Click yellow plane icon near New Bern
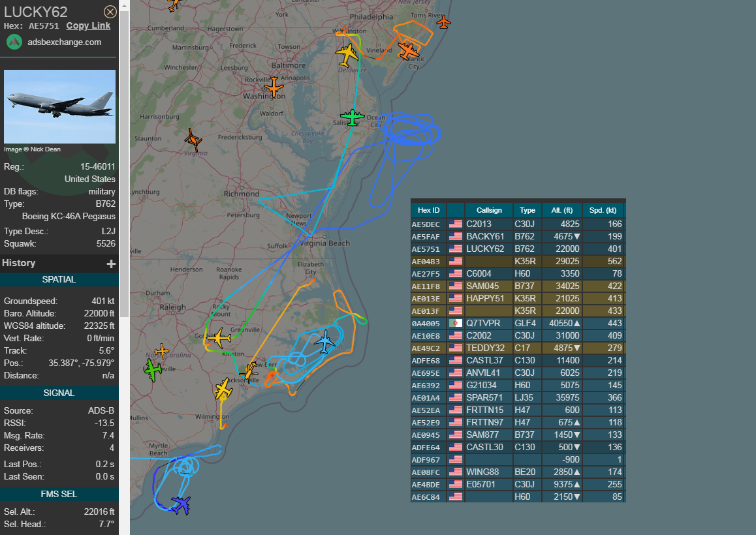This screenshot has width=756, height=535. (x=249, y=372)
